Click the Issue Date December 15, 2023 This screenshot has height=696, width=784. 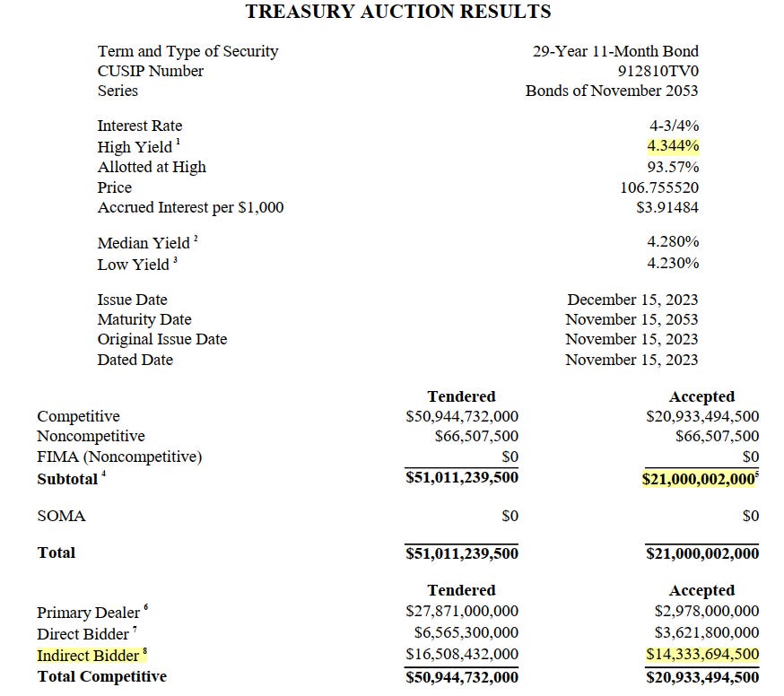(632, 300)
